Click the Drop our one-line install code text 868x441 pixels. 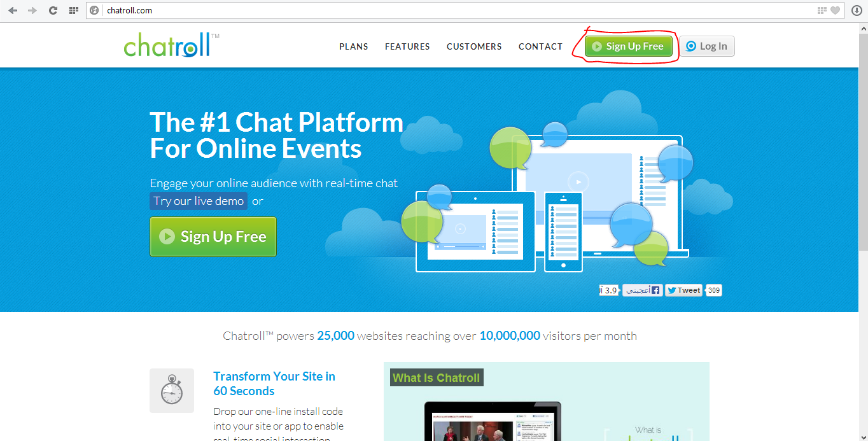tap(278, 425)
